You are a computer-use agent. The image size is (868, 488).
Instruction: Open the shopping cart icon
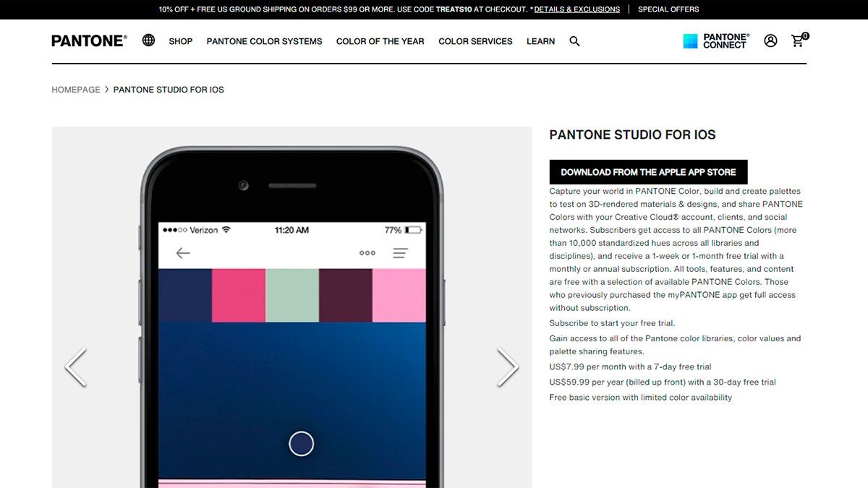(798, 41)
